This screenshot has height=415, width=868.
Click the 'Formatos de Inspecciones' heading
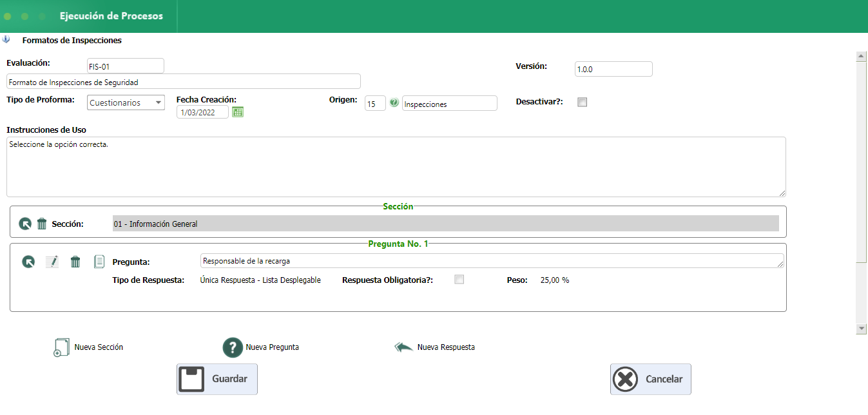72,40
